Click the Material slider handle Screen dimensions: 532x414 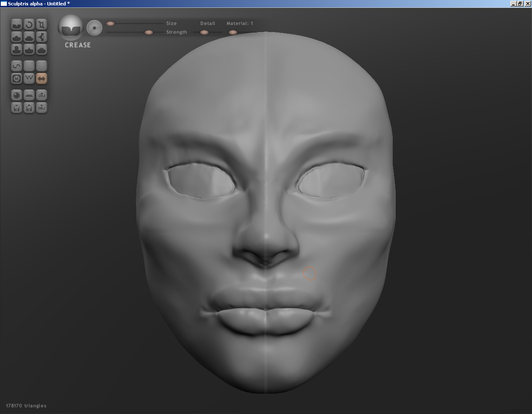tap(233, 32)
